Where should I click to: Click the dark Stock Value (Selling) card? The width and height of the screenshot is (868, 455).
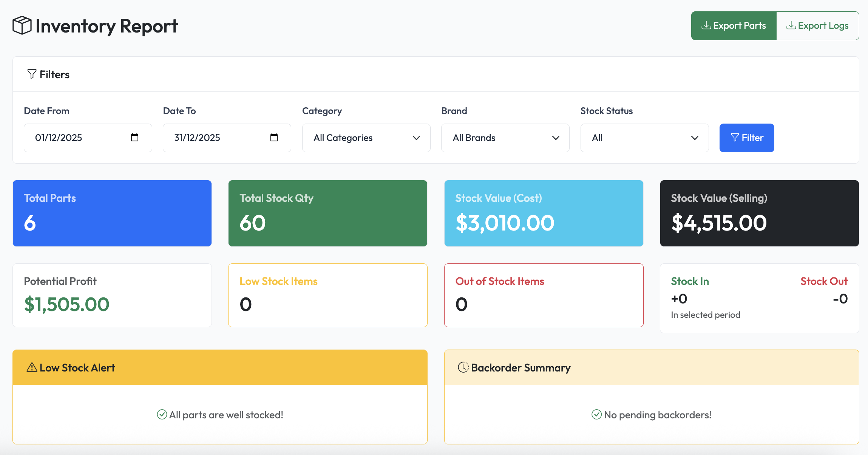(x=759, y=213)
